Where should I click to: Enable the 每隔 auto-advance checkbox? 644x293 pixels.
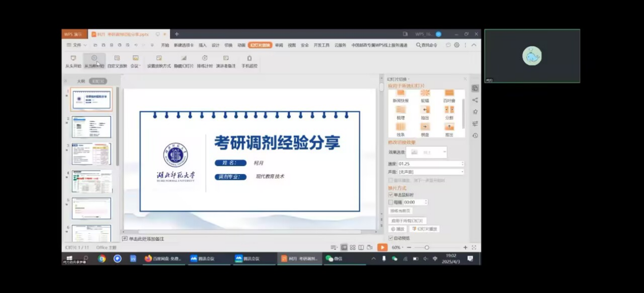pos(391,202)
